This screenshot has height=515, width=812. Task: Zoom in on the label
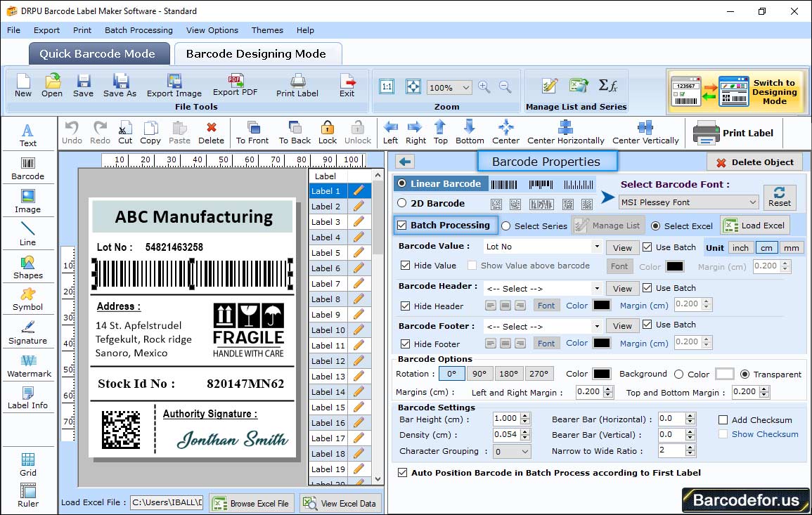pos(484,86)
